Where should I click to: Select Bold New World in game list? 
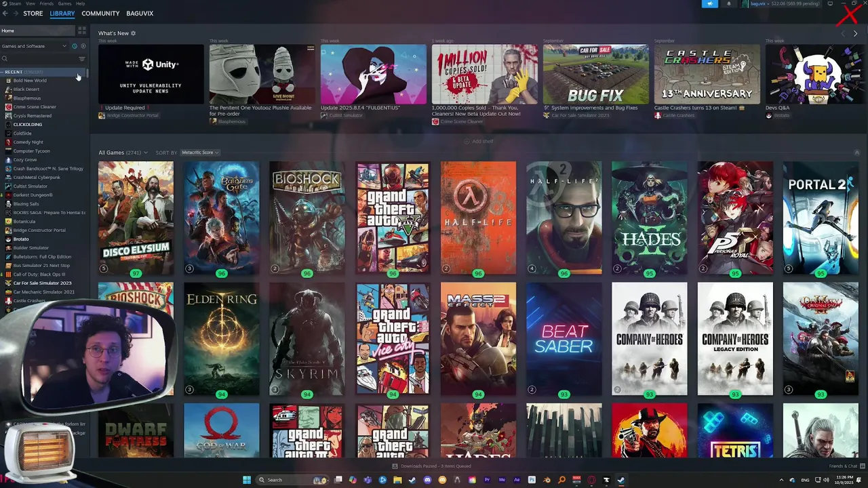tap(30, 81)
